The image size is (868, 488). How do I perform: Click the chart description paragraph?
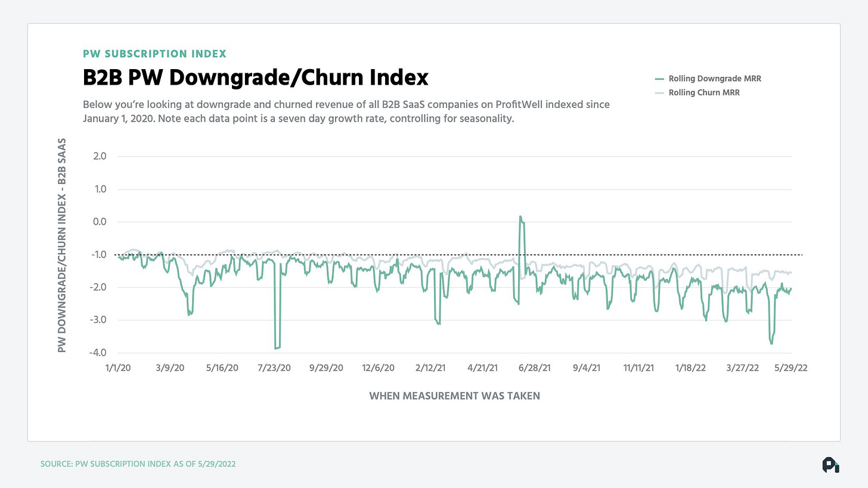click(x=346, y=111)
